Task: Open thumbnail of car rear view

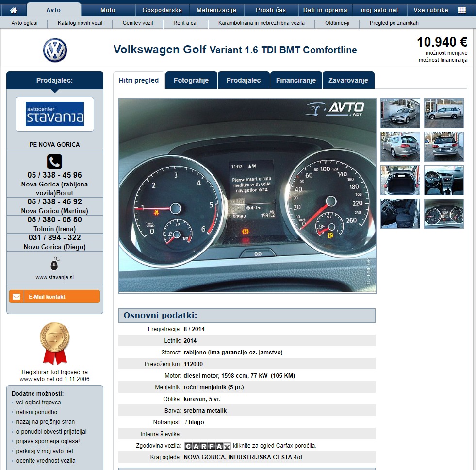Action: [x=444, y=147]
